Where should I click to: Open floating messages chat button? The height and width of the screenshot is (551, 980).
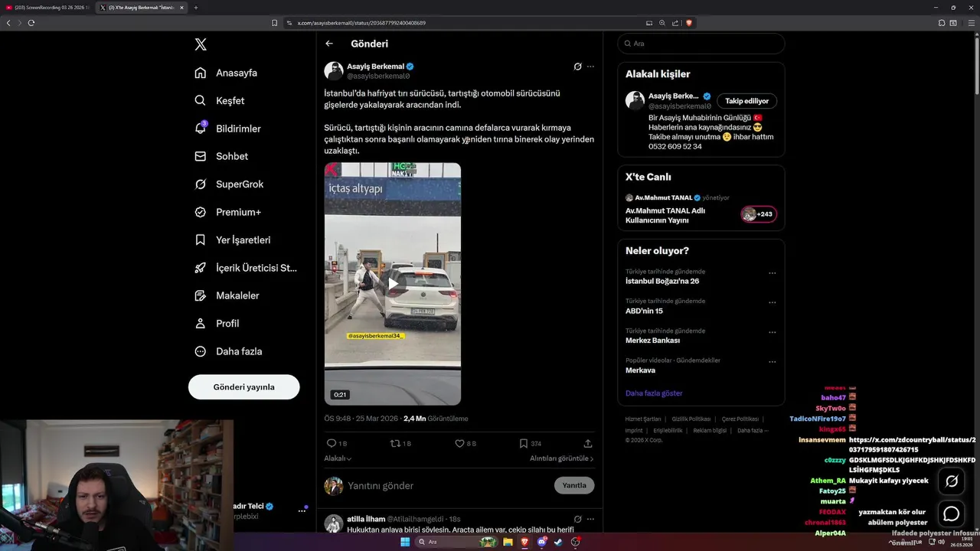point(952,514)
